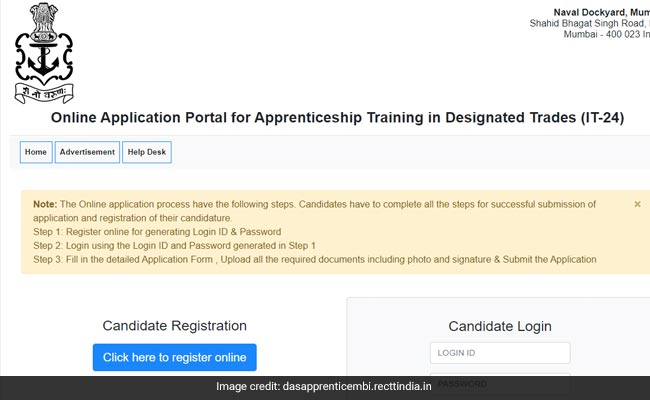Click the bold Note: label
Screen dimensions: 650x400
[x=45, y=204]
